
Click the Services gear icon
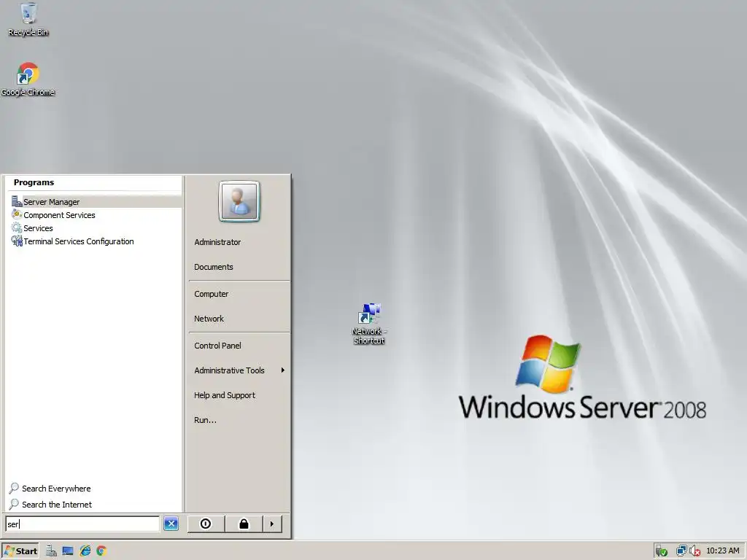(17, 227)
